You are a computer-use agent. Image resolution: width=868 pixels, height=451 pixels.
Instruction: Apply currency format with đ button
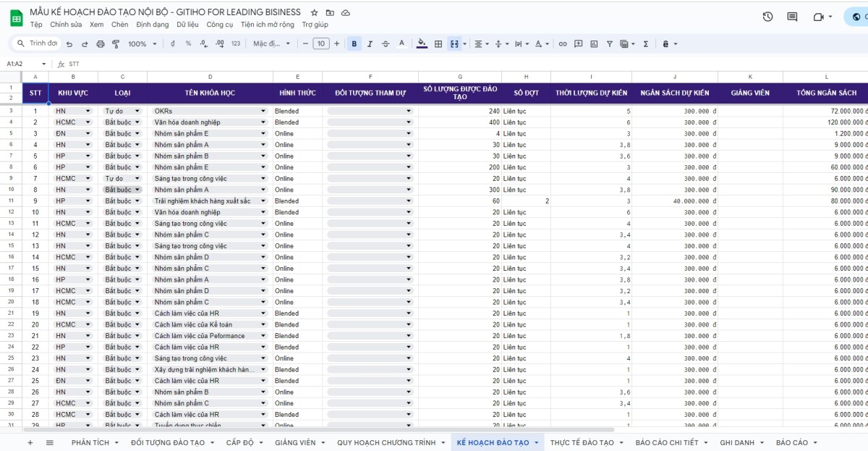(x=173, y=44)
